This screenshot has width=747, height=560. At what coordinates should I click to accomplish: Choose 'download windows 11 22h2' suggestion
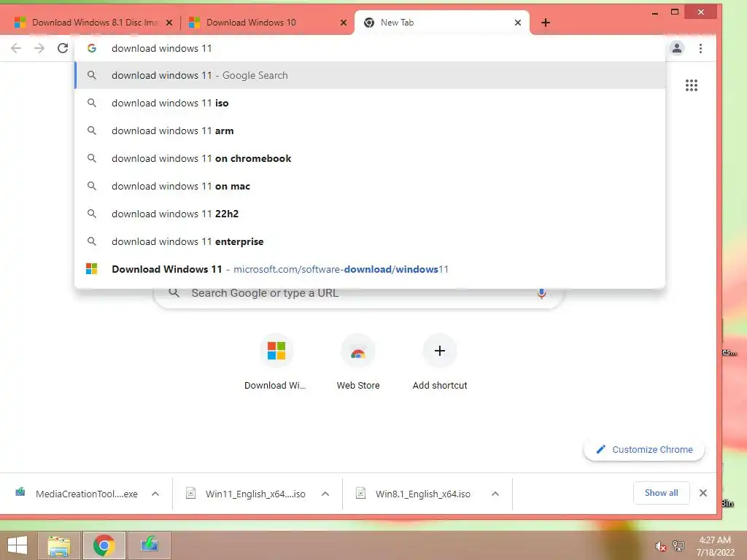point(370,214)
